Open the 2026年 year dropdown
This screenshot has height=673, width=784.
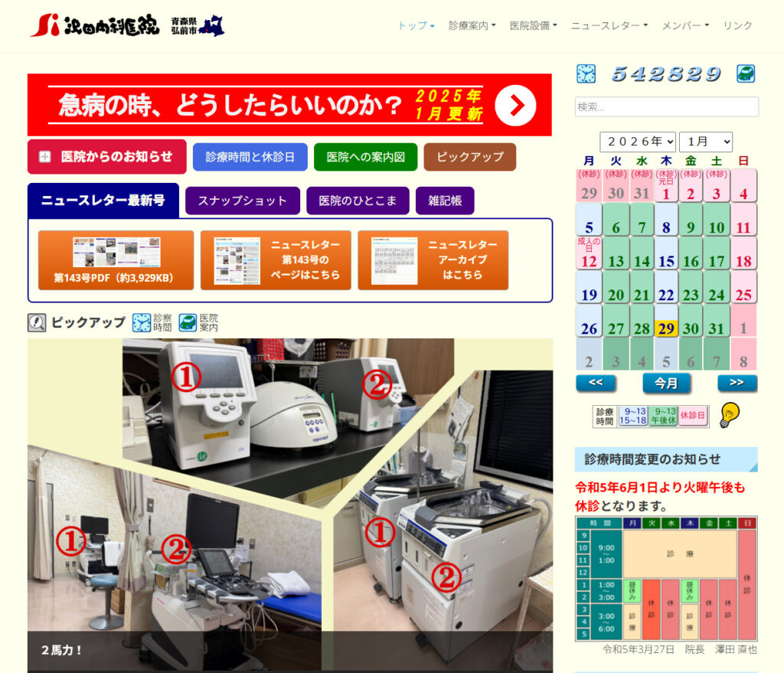637,142
